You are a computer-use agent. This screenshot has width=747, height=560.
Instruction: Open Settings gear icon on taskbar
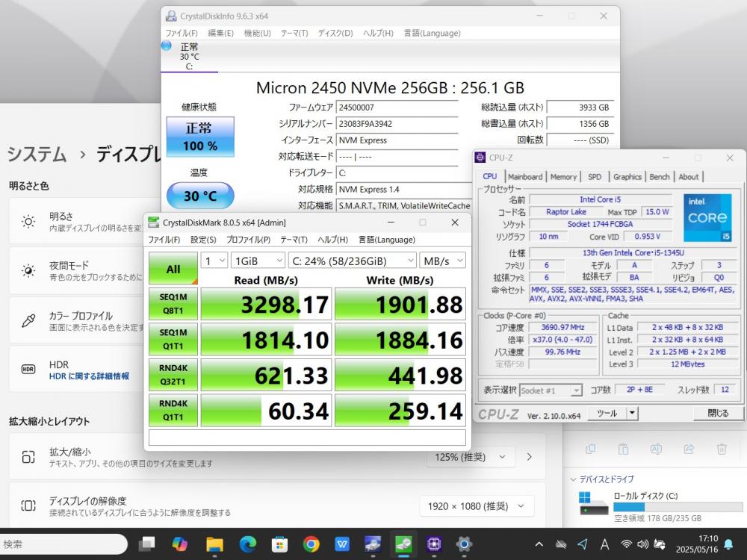[x=464, y=544]
